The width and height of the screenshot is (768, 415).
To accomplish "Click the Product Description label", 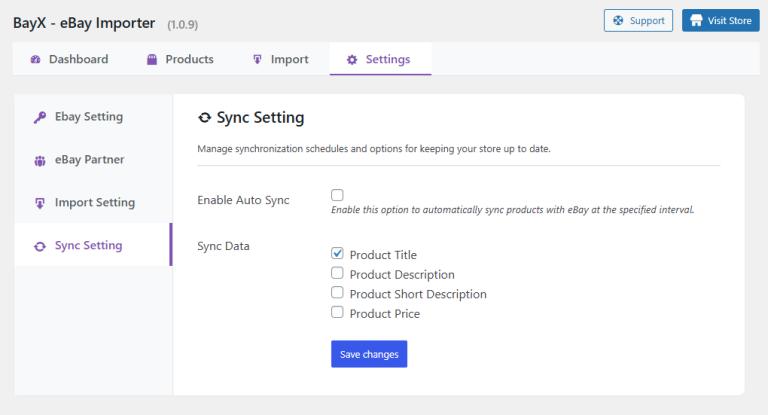I will (x=402, y=274).
